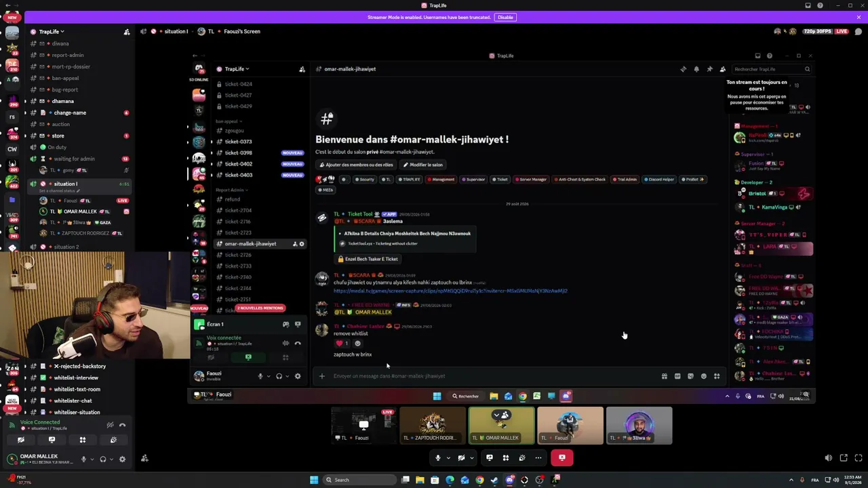Open more options in the call bar
This screenshot has height=488, width=868.
coord(538,458)
